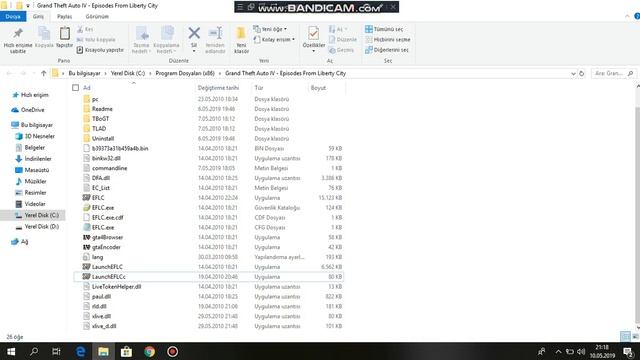
Task: Switch to the Görünüm ribbon tab
Action: (x=97, y=16)
